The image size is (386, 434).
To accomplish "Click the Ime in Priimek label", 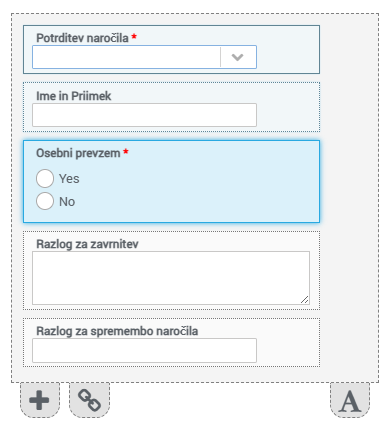I will 74,96.
